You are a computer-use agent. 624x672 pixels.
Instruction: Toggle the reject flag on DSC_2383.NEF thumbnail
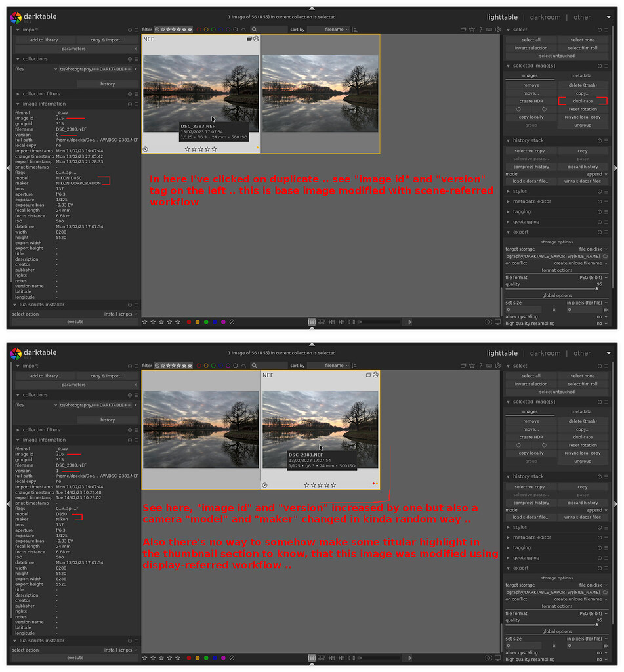[145, 149]
